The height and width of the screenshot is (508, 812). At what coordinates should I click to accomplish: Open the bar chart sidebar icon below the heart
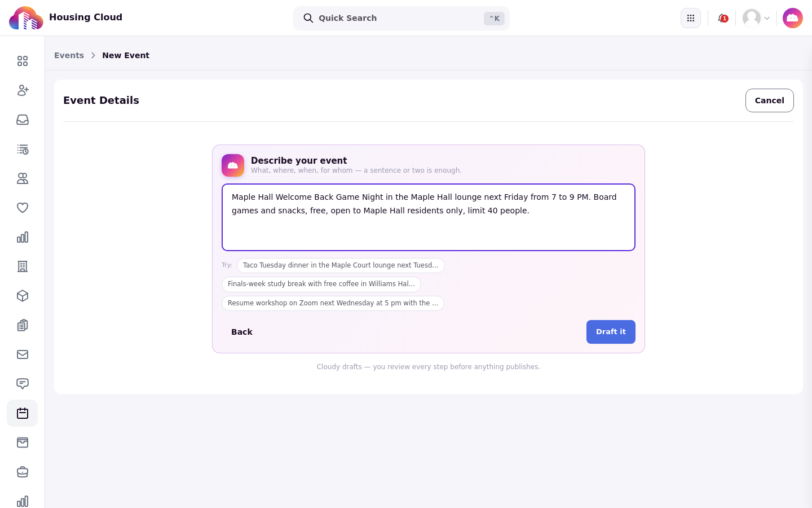23,237
